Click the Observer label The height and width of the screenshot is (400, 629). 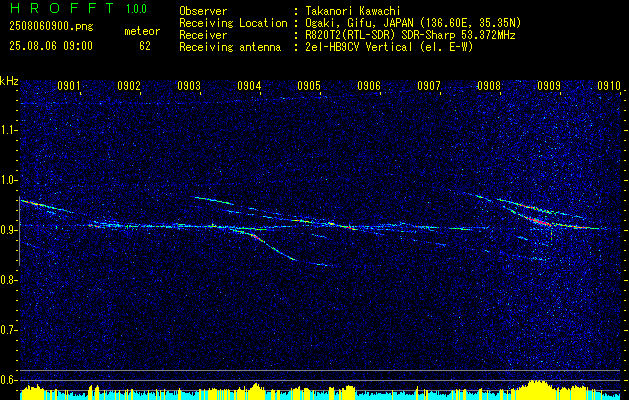pos(203,11)
